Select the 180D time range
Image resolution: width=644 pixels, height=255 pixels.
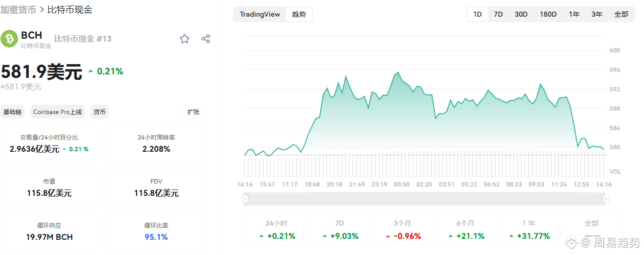point(548,14)
